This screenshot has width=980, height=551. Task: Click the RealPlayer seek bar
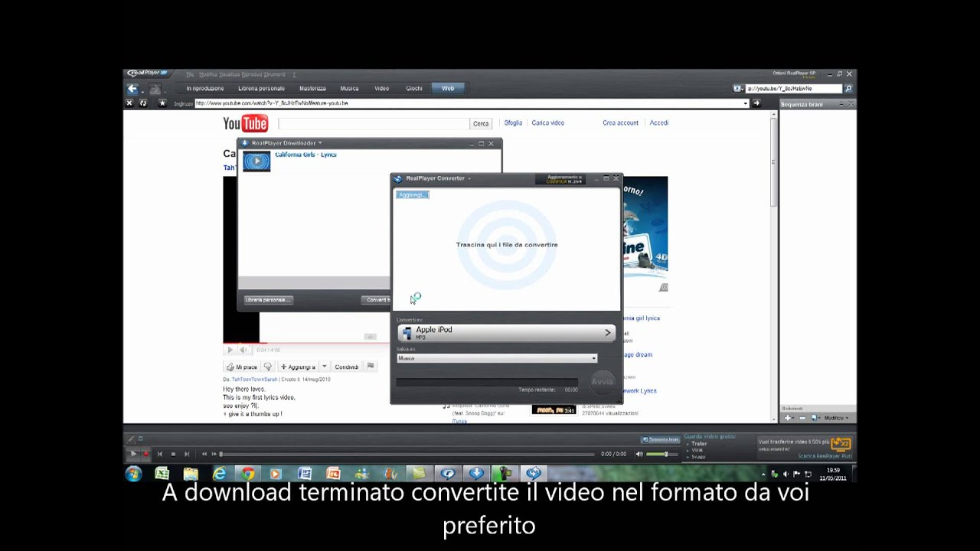tap(407, 454)
